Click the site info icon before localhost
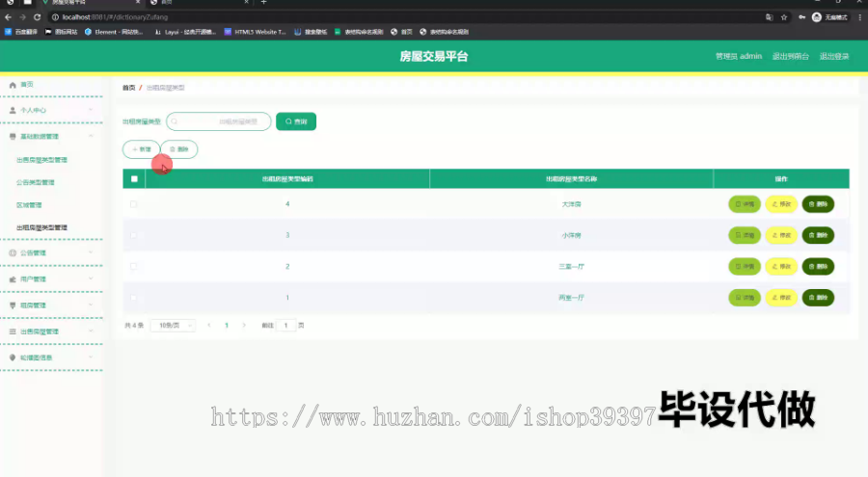 (55, 17)
